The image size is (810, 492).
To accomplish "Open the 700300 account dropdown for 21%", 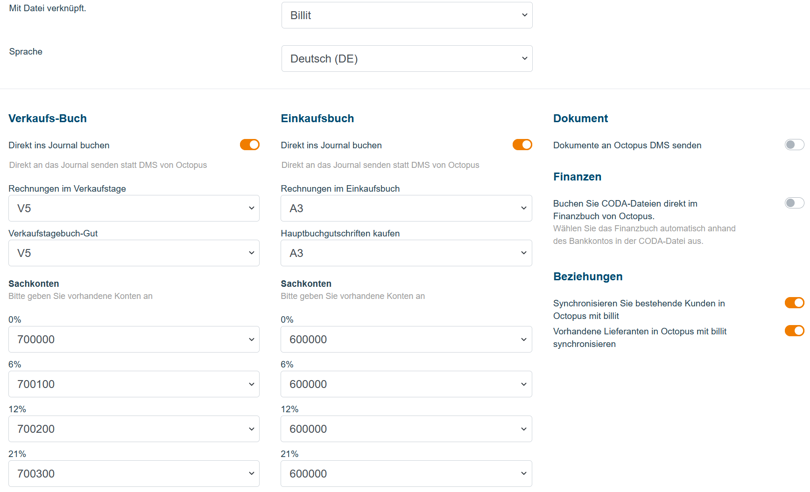I will 134,473.
